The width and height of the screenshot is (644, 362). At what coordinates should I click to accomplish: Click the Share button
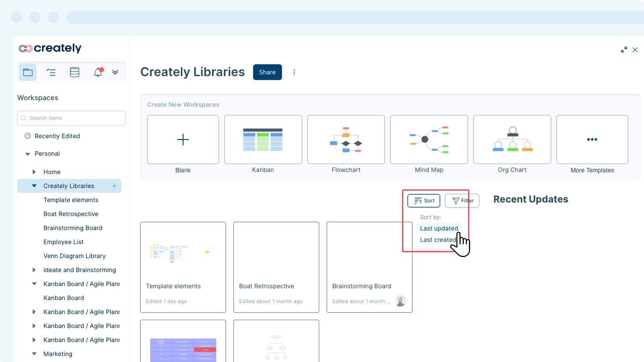click(x=267, y=72)
